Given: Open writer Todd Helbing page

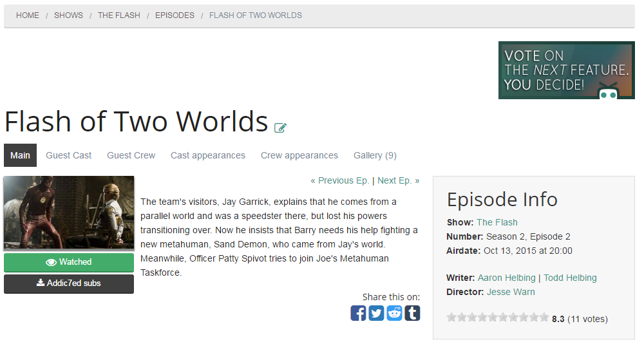Looking at the screenshot, I should click(570, 278).
